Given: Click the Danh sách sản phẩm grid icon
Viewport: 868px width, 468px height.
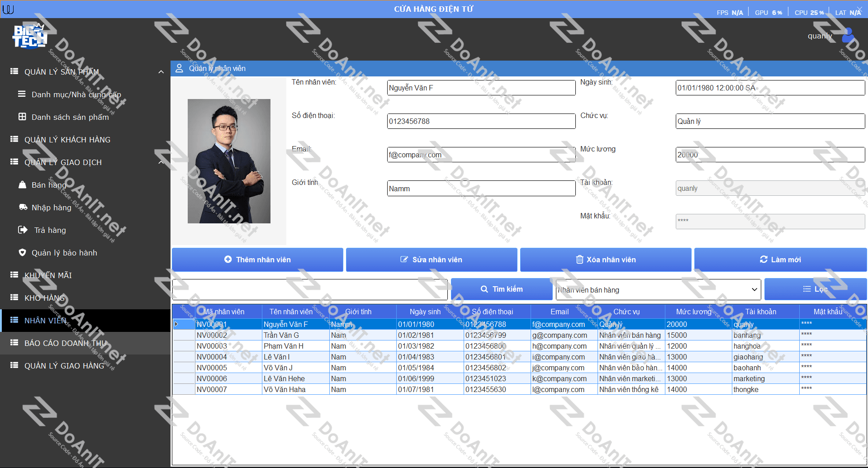Looking at the screenshot, I should (22, 117).
